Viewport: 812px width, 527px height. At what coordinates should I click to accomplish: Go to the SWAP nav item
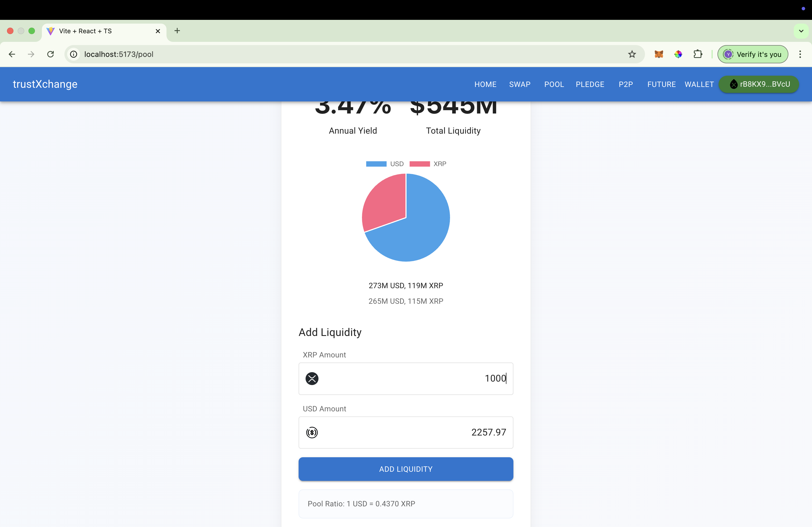pos(520,84)
